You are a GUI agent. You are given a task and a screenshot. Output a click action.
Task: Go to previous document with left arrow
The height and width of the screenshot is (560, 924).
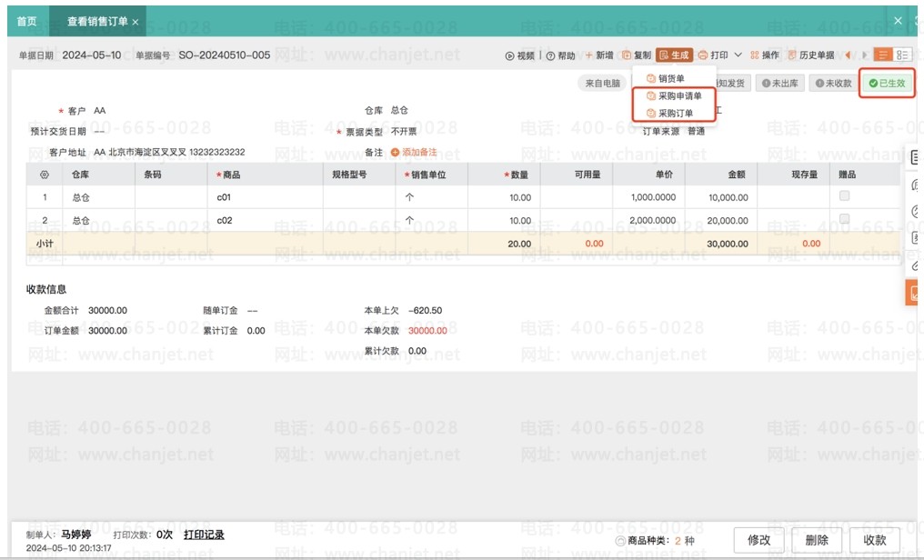pyautogui.click(x=848, y=55)
